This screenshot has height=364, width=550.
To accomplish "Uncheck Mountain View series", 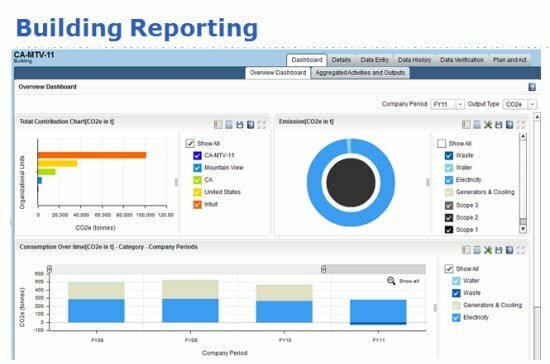I will pyautogui.click(x=197, y=168).
